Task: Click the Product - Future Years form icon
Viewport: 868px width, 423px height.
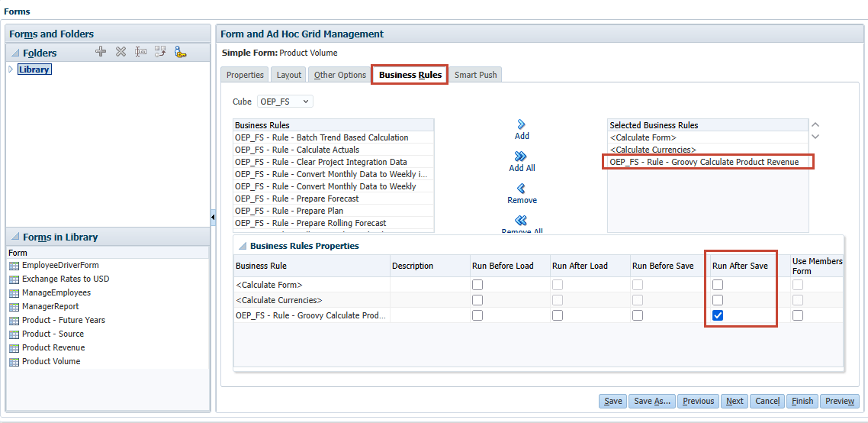Action: tap(14, 321)
